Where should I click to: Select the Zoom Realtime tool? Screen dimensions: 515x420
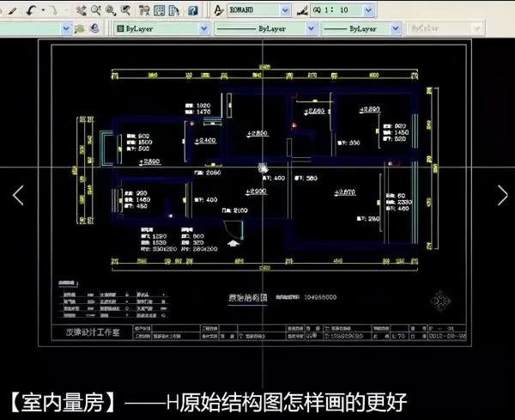(96, 11)
